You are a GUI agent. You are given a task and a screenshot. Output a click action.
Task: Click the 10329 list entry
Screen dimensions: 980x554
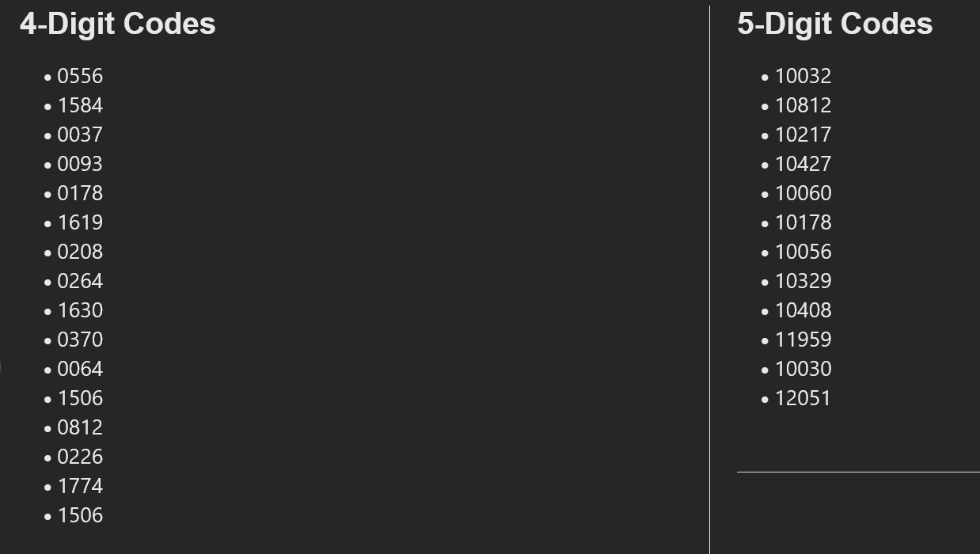coord(803,281)
